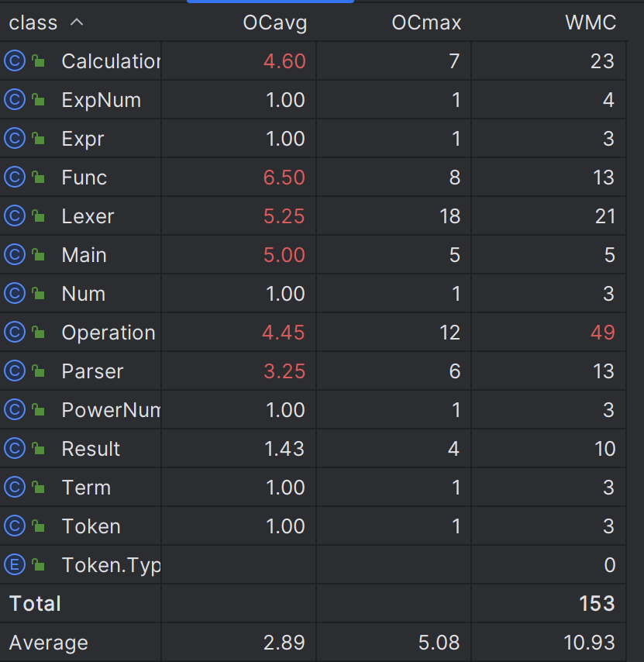Select the Total summary row

tap(313, 603)
